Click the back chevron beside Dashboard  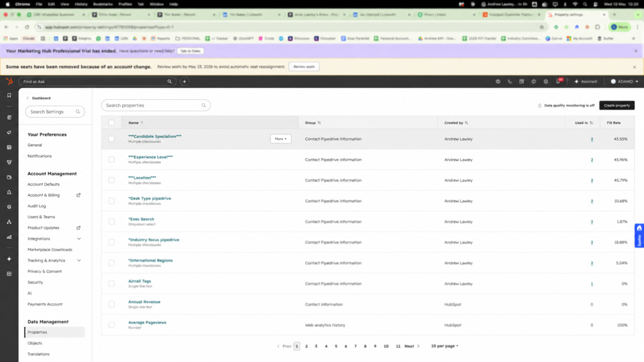[28, 98]
